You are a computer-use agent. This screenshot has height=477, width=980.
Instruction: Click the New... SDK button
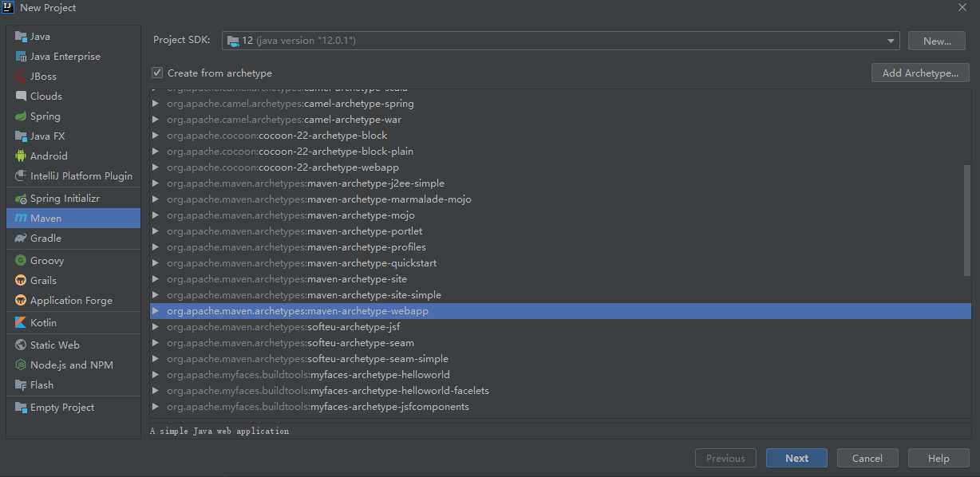pyautogui.click(x=937, y=41)
